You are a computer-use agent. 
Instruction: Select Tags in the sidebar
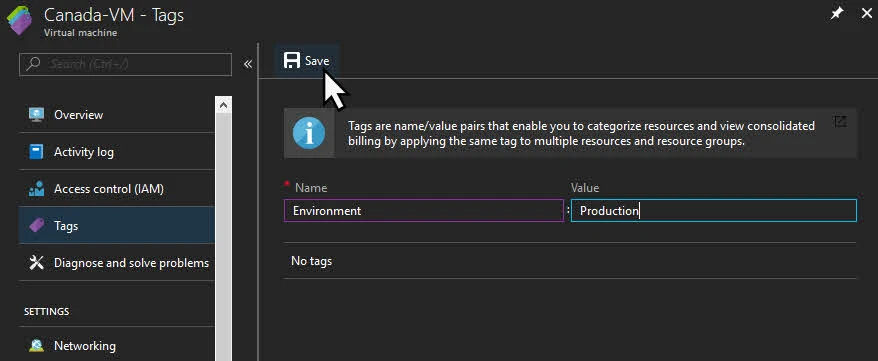coord(116,226)
